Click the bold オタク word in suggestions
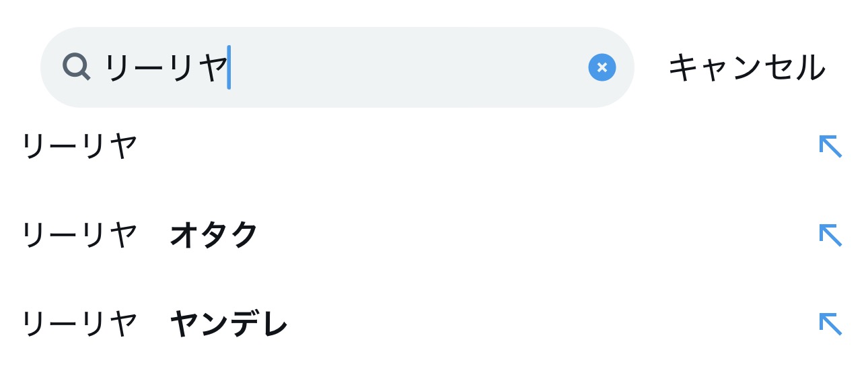This screenshot has height=377, width=868. pos(214,235)
